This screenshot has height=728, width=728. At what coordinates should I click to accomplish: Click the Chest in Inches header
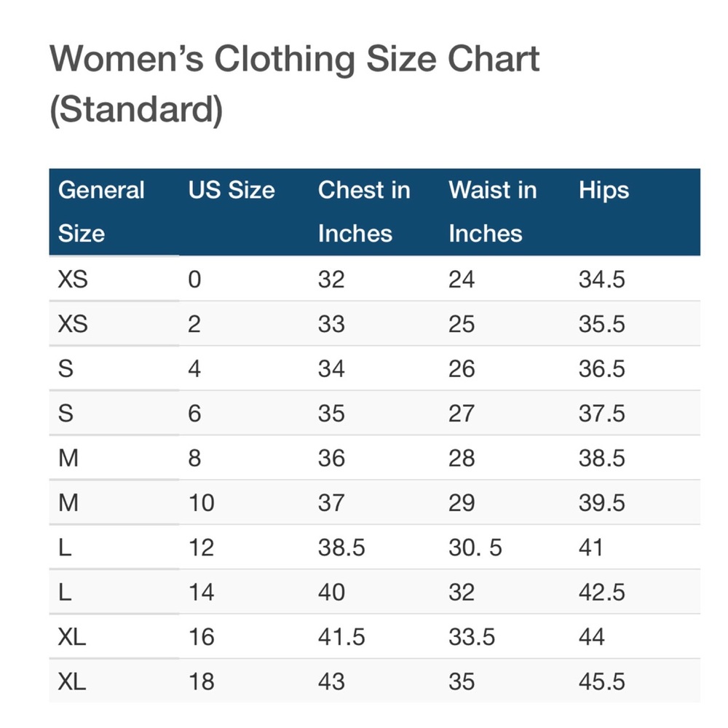pyautogui.click(x=364, y=211)
